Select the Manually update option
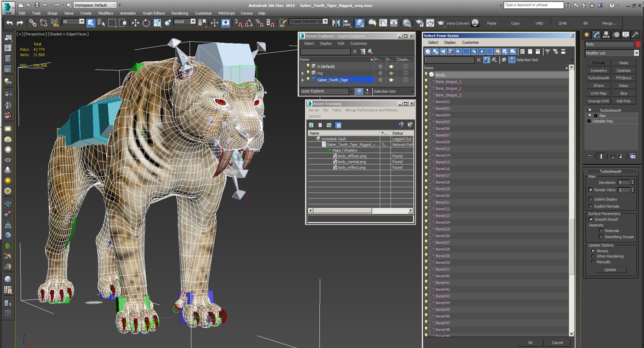 click(593, 262)
